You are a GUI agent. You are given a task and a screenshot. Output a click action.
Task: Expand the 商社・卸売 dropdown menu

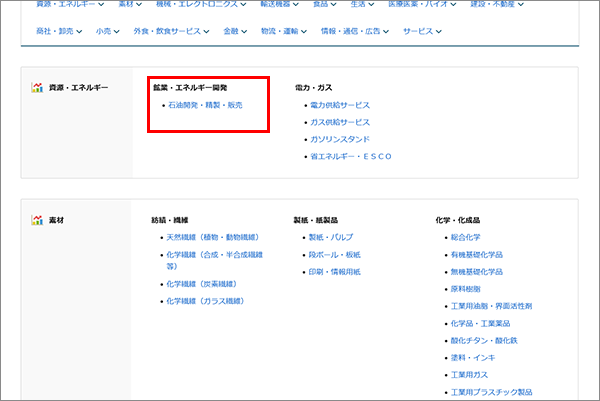click(59, 31)
